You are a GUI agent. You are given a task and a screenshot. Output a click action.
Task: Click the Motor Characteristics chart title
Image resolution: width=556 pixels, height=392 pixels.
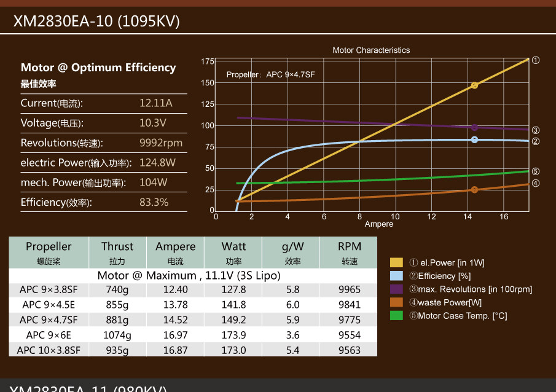[x=371, y=50]
